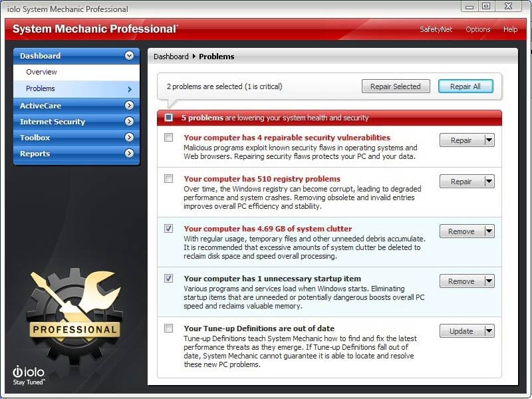Screen dimensions: 532x399
Task: Click the '2 problems are selected' status text
Action: 224,86
